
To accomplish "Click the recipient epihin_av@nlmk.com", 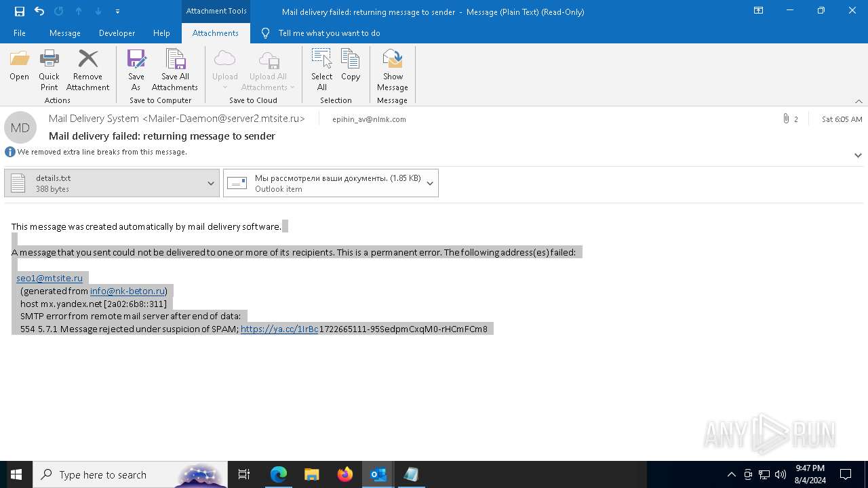I will pos(369,119).
